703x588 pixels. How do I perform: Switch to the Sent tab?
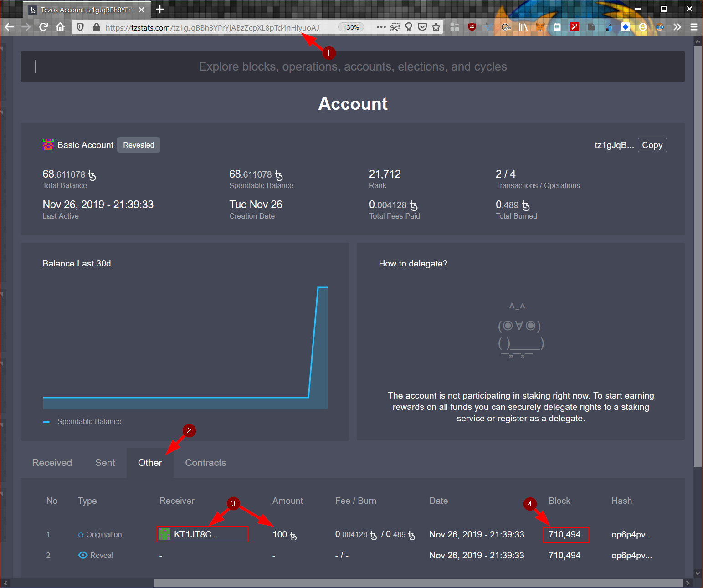click(x=105, y=463)
